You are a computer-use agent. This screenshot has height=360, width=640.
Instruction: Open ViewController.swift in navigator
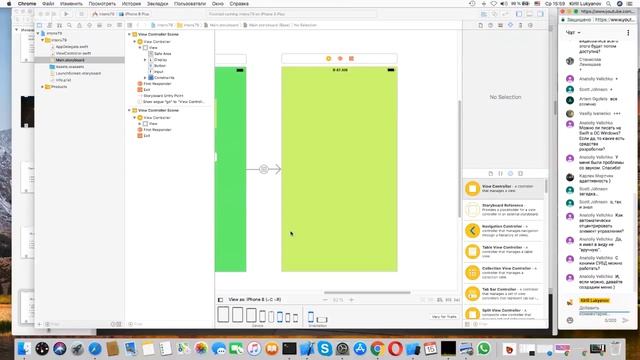73,53
